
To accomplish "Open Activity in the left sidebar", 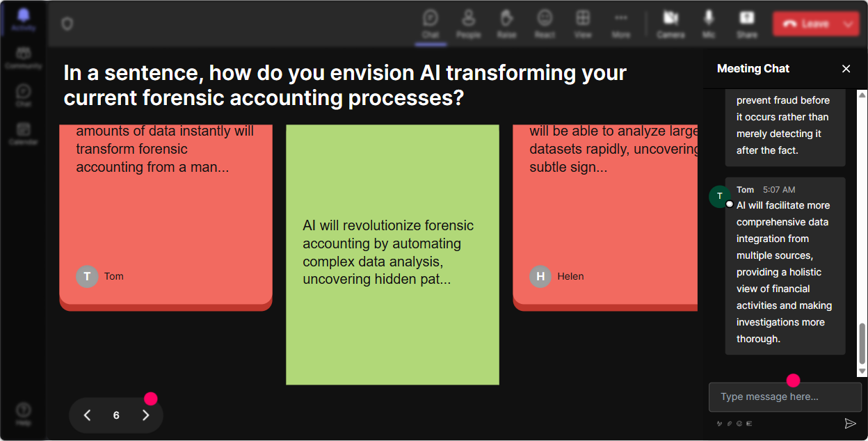I will coord(24,19).
